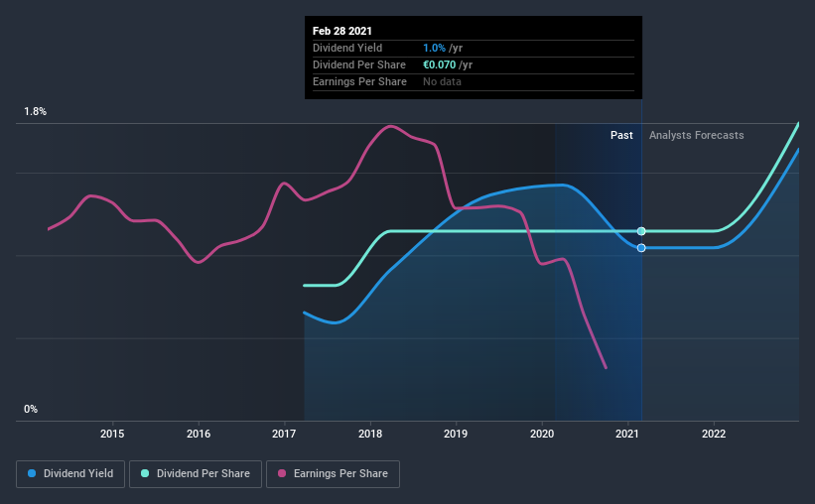Select the 2022 x-axis year label
815x504 pixels.
pos(714,434)
